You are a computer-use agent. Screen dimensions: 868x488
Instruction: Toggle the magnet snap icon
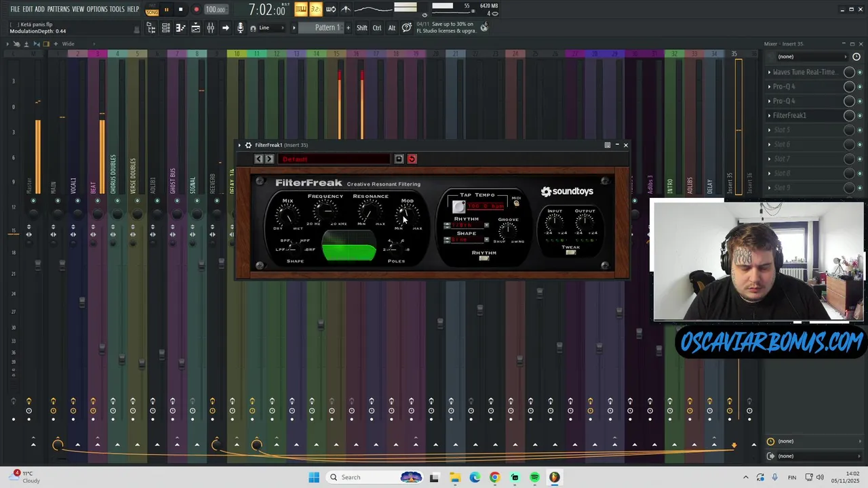tap(253, 28)
